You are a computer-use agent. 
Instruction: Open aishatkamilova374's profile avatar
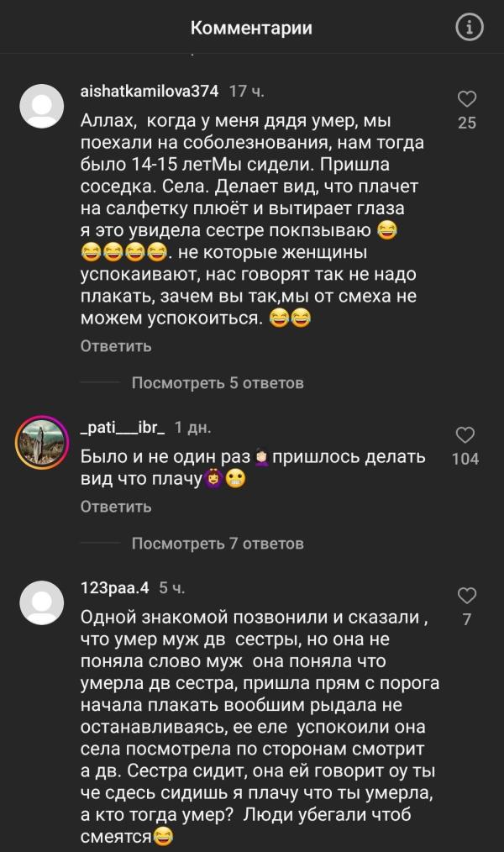(x=40, y=106)
